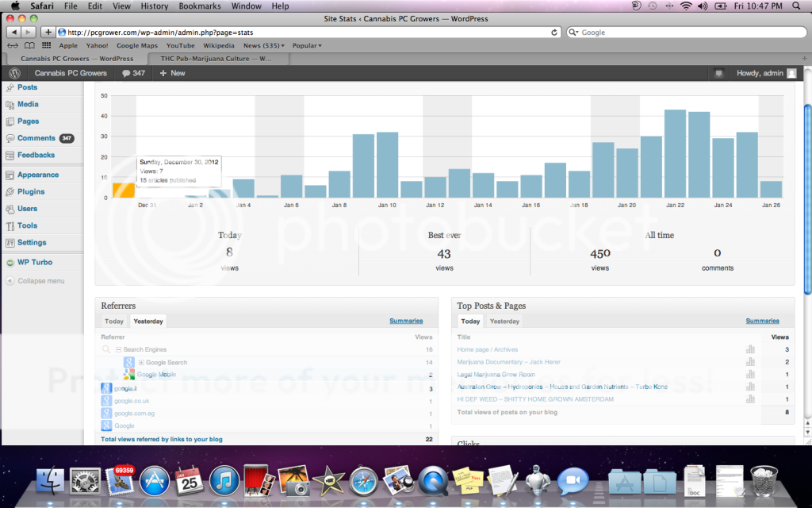The height and width of the screenshot is (508, 812).
Task: Open the Appearance section in the sidebar
Action: coord(38,175)
